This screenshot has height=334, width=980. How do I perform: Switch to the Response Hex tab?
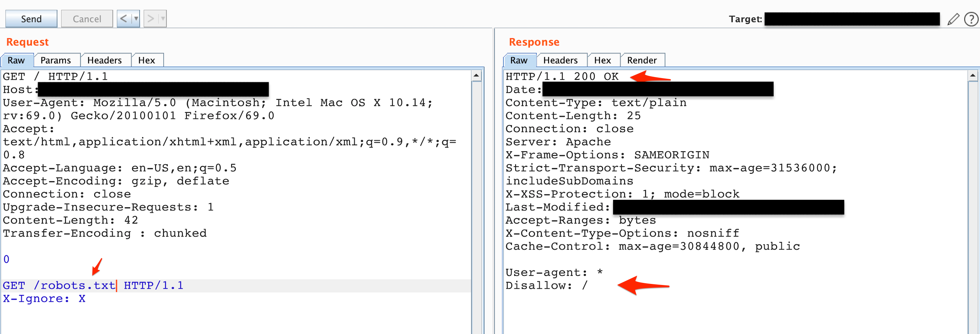coord(603,60)
